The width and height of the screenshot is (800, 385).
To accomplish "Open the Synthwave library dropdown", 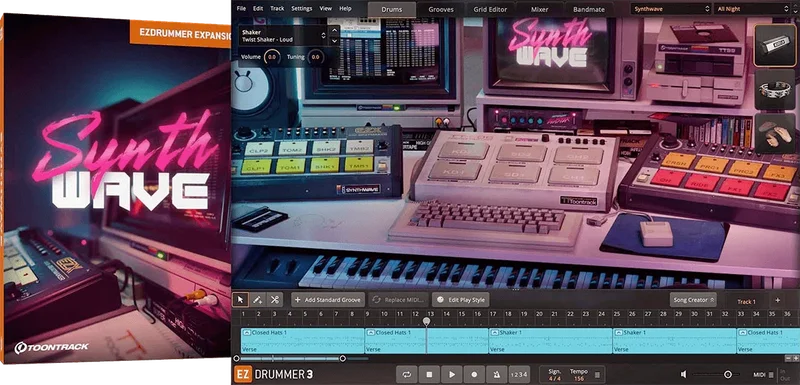I will click(x=671, y=9).
